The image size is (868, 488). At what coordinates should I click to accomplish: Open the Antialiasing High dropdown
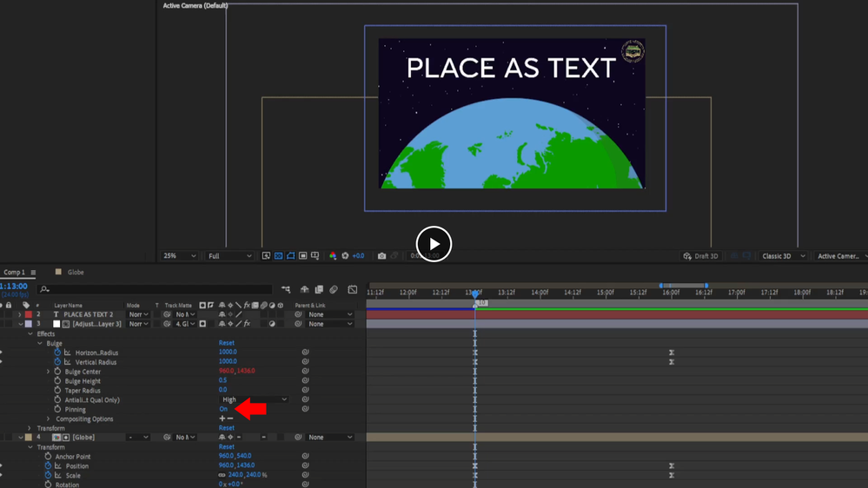pos(254,399)
